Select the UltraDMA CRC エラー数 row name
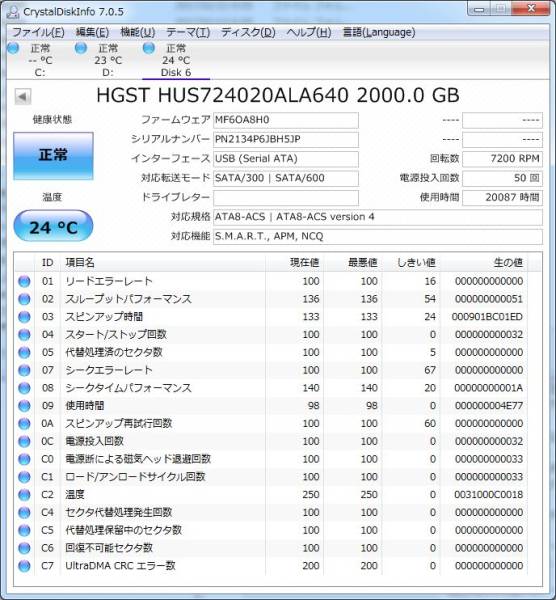This screenshot has height=600, width=556. pyautogui.click(x=120, y=566)
